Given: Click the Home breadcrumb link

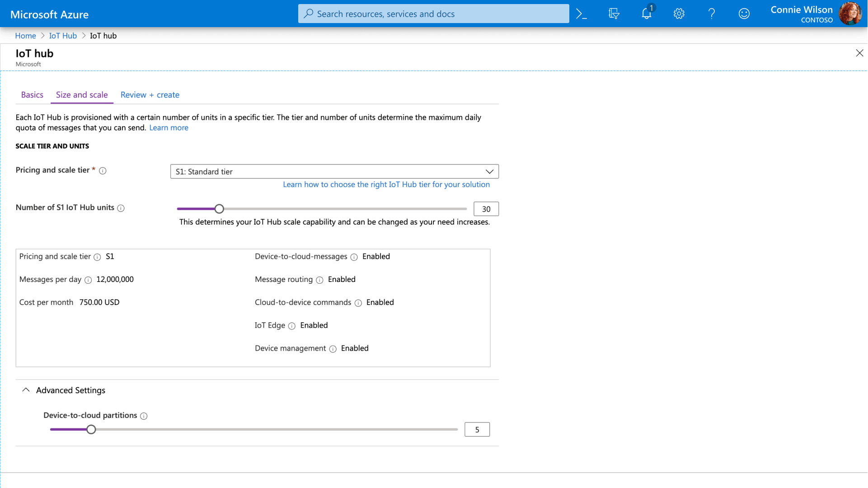Looking at the screenshot, I should 25,36.
